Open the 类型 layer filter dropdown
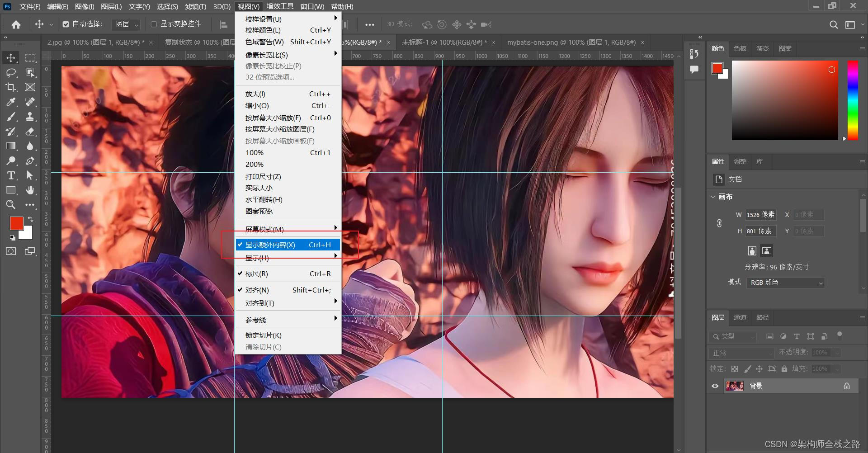Screen dimensions: 868x453 click(733, 336)
